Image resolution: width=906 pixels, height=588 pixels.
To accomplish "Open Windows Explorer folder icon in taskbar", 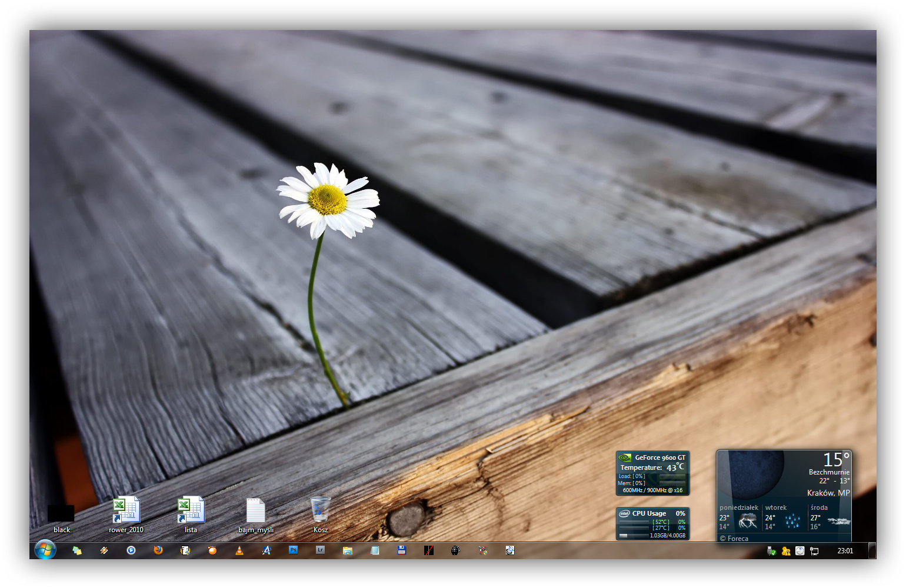I will [348, 550].
